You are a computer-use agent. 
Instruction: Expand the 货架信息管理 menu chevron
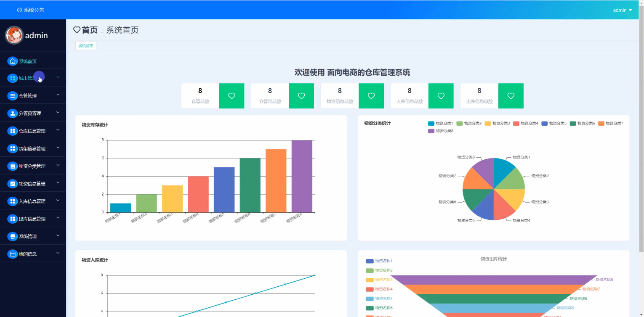pos(58,148)
